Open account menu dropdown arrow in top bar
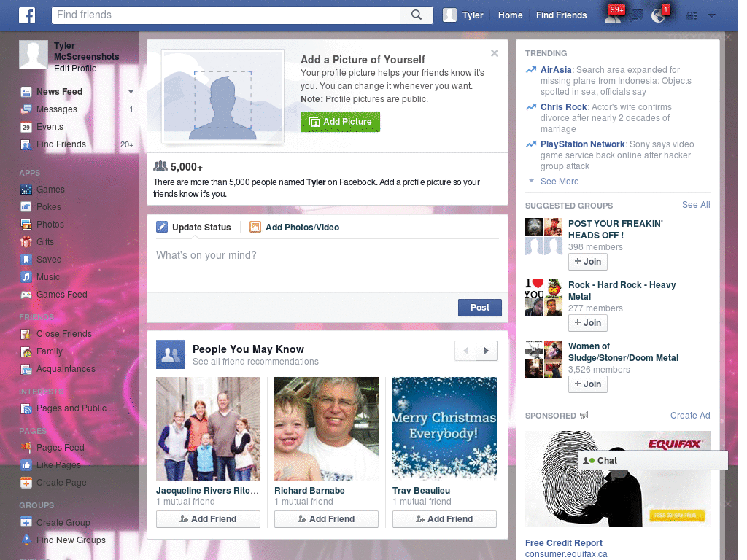 (712, 16)
